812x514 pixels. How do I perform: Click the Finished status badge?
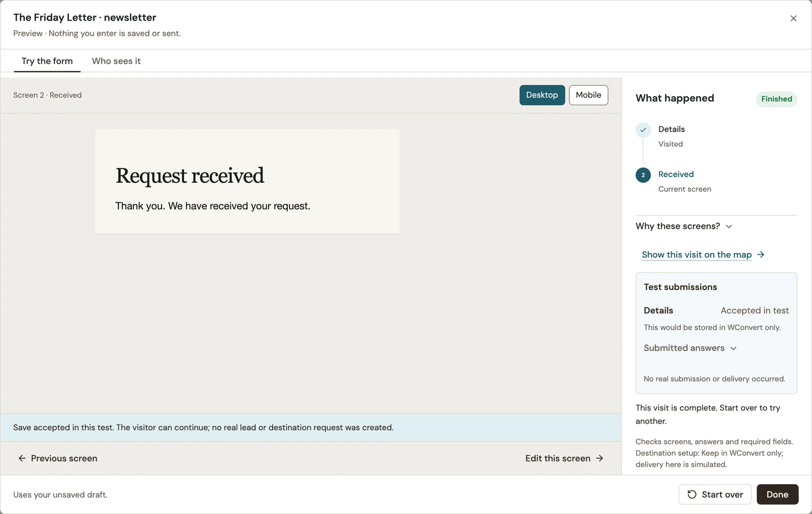point(777,99)
